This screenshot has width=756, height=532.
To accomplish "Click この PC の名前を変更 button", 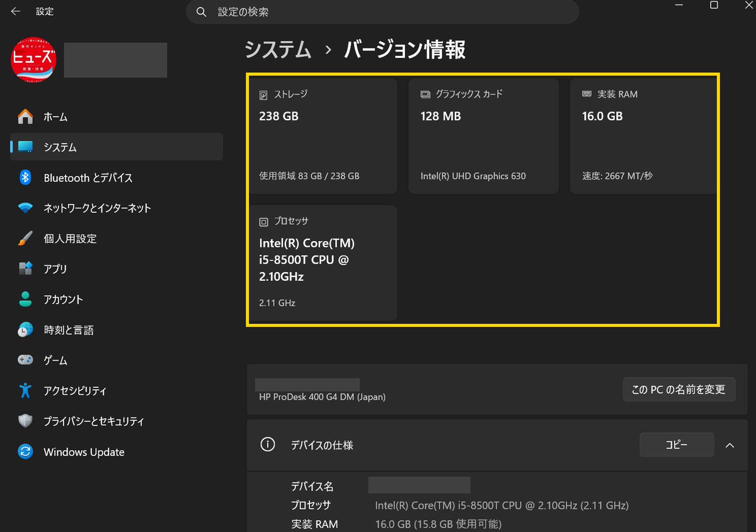I will coord(679,389).
